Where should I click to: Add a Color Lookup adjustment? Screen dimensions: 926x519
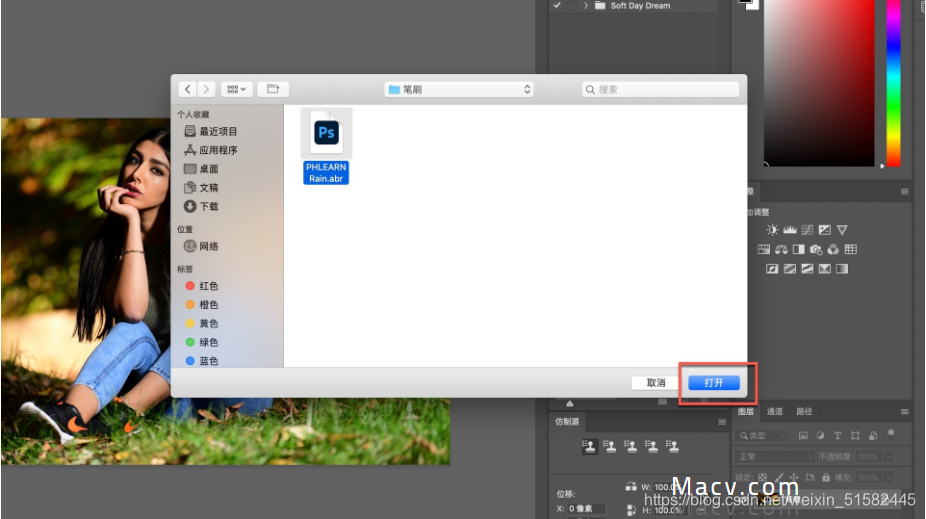click(x=850, y=249)
